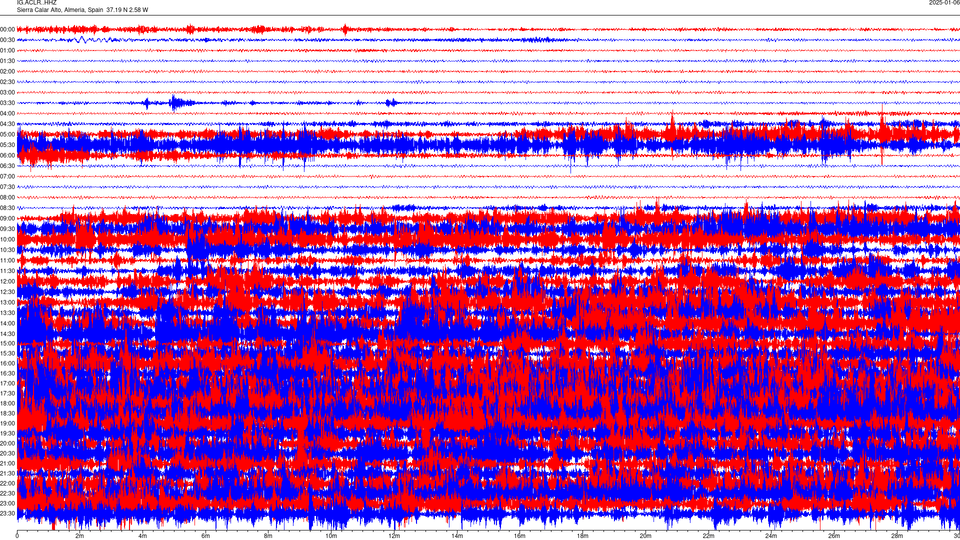
Task: Click the 20m tick on the minute axis
Action: tap(645, 536)
